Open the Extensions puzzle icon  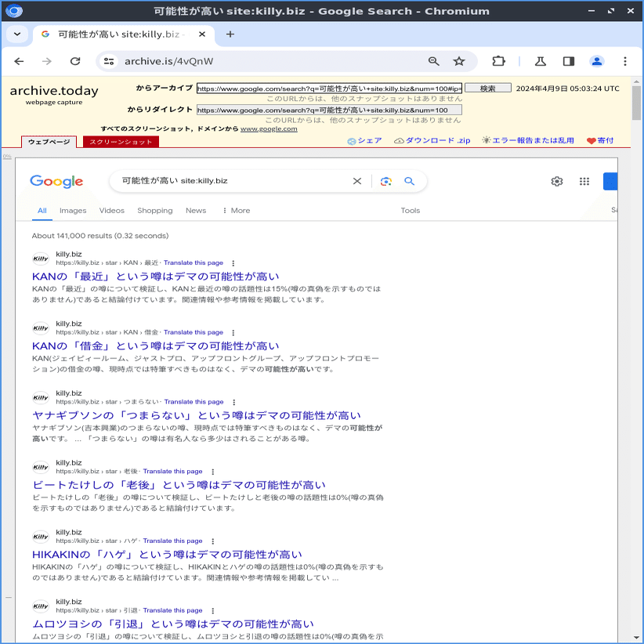(498, 61)
